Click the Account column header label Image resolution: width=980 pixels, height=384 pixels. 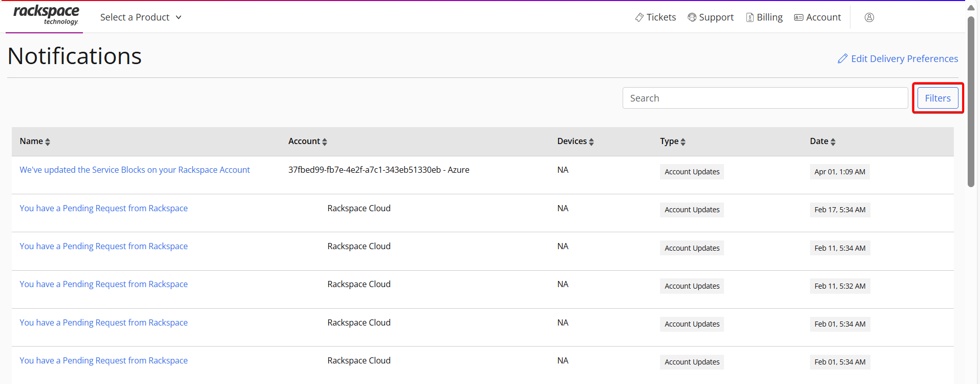click(304, 141)
